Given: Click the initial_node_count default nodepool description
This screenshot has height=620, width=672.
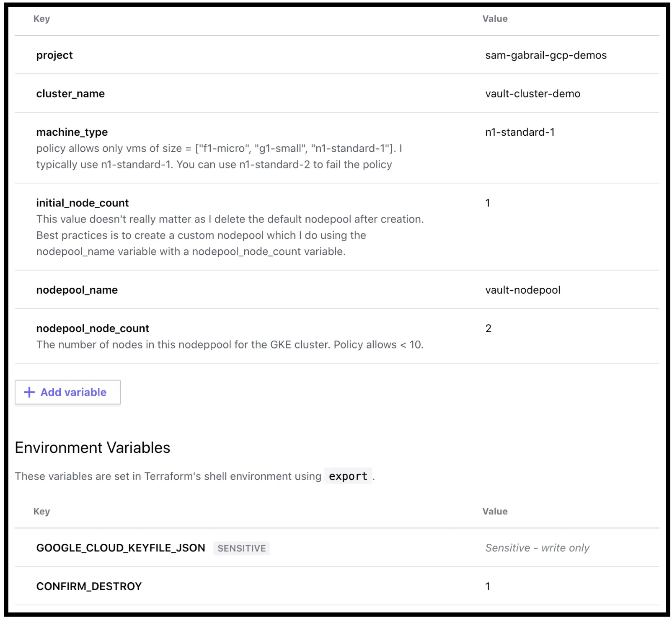Looking at the screenshot, I should click(230, 235).
